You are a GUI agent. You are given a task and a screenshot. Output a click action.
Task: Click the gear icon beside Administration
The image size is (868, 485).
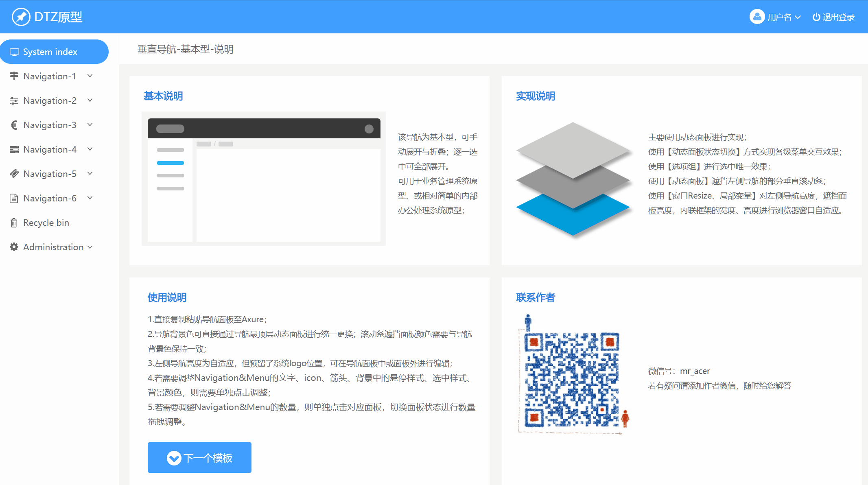(14, 247)
